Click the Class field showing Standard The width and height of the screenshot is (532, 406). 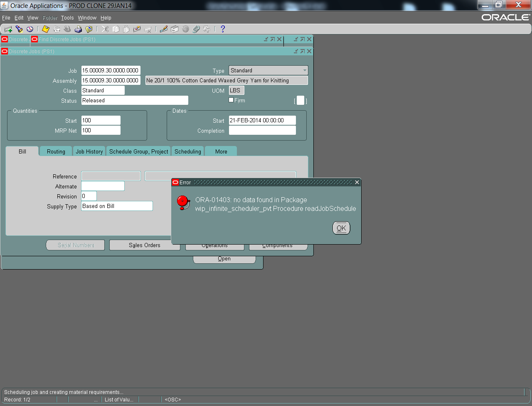pyautogui.click(x=103, y=90)
